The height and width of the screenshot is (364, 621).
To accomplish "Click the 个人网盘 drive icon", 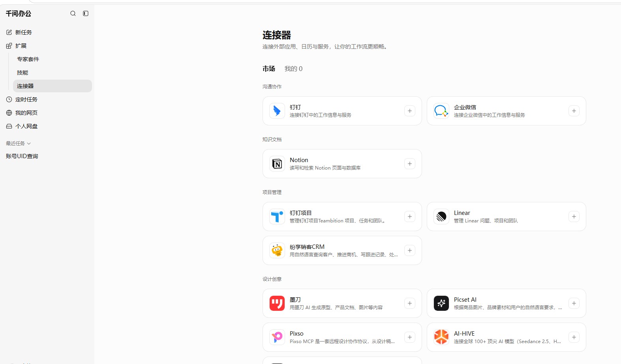I will coord(9,126).
